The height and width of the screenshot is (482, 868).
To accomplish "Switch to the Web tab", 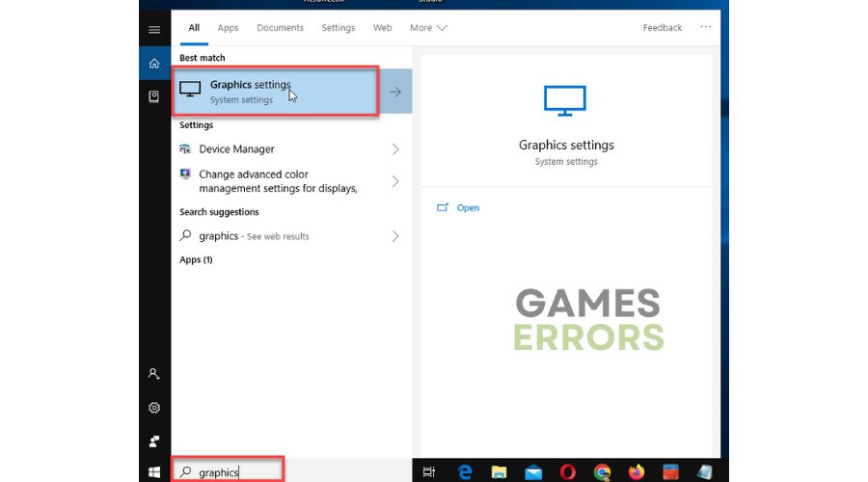I will (383, 28).
